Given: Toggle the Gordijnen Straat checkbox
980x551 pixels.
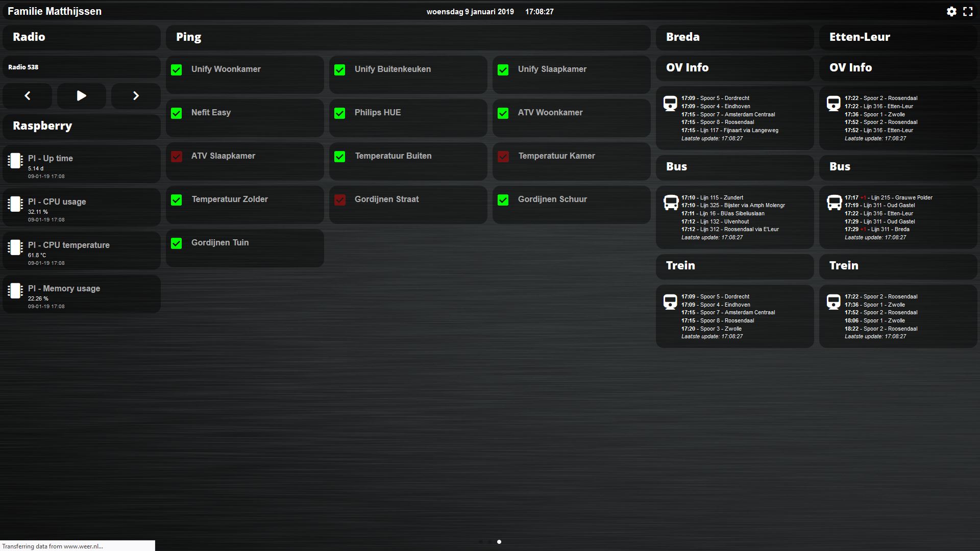Looking at the screenshot, I should (340, 200).
